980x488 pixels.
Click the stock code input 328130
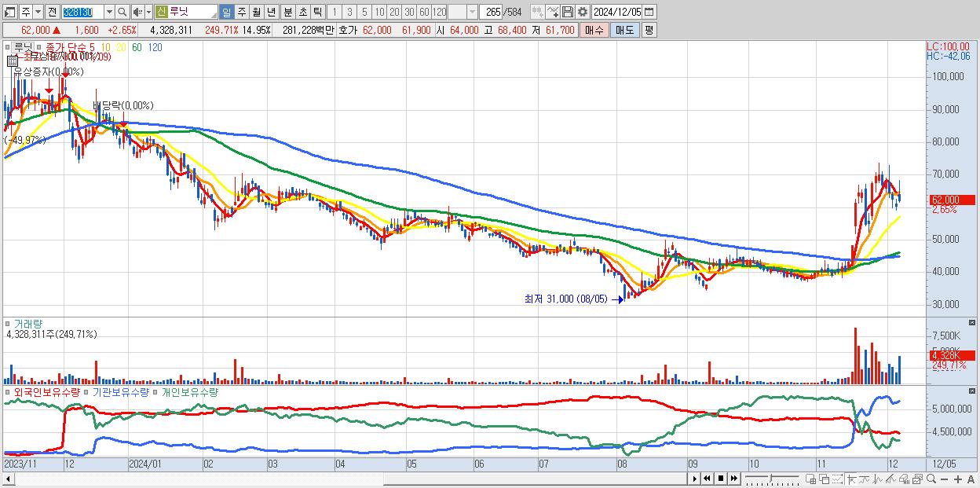pos(82,12)
